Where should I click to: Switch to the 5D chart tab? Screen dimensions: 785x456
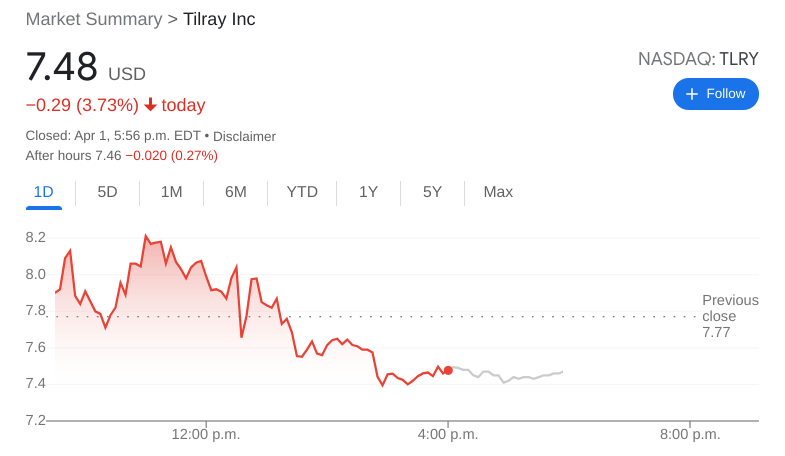(107, 192)
